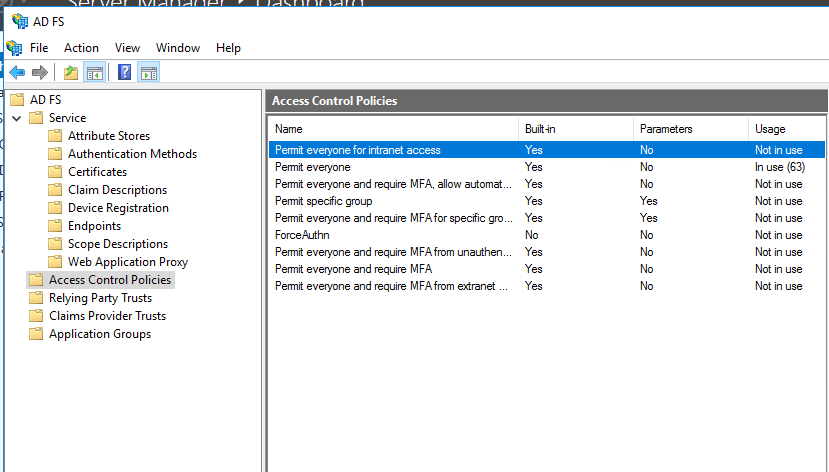Image resolution: width=829 pixels, height=472 pixels.
Task: Sort list by Parameters column header
Action: pos(690,128)
